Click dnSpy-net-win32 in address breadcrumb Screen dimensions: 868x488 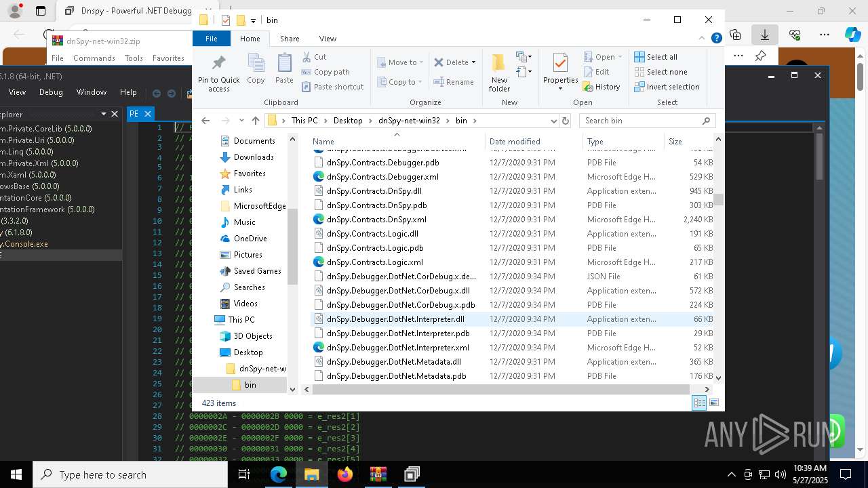click(x=409, y=121)
